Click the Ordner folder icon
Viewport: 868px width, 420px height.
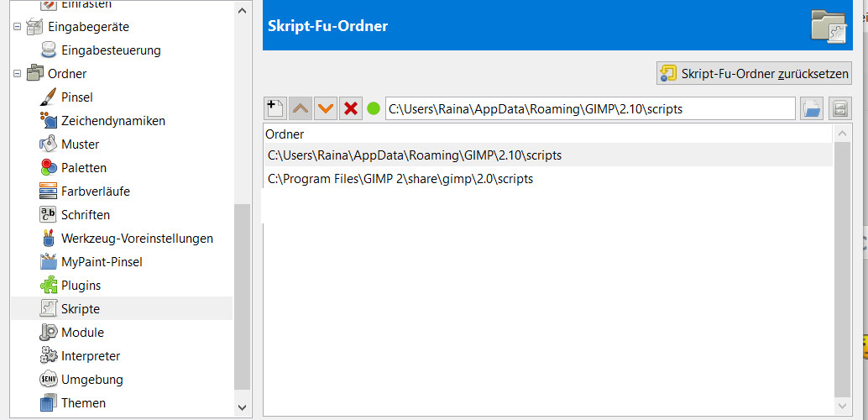tap(34, 73)
